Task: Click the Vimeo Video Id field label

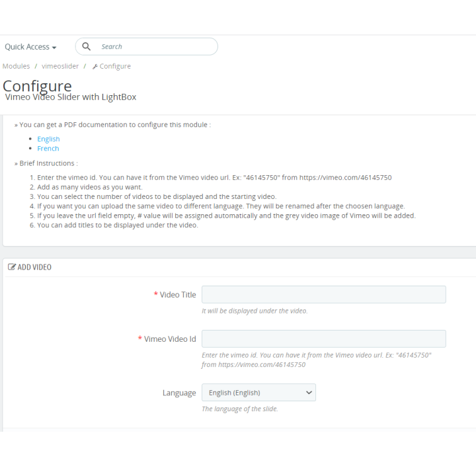Action: click(x=170, y=338)
